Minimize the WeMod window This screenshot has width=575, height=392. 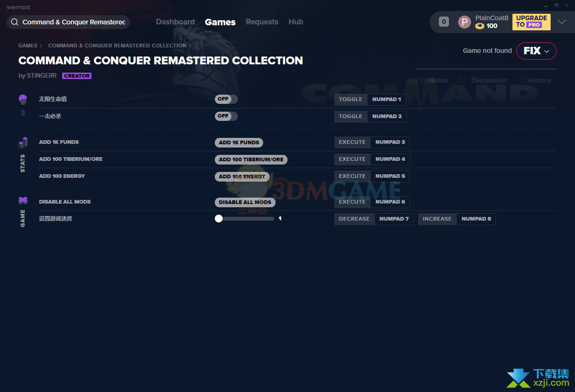point(546,6)
